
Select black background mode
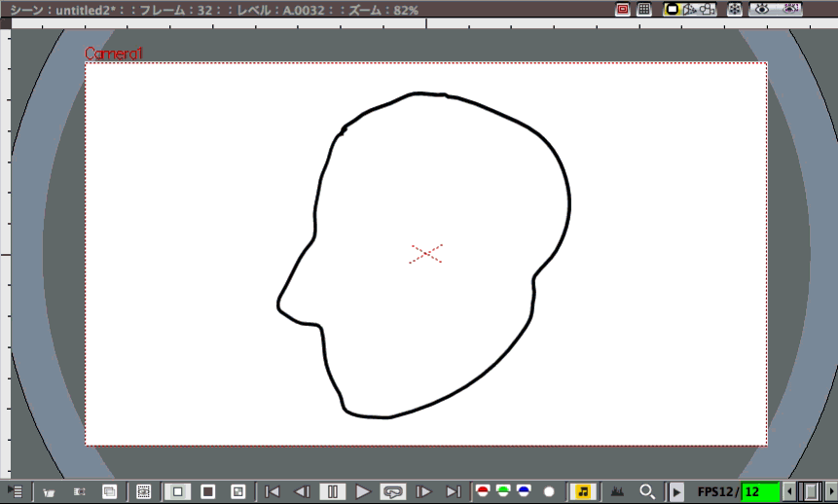[207, 492]
